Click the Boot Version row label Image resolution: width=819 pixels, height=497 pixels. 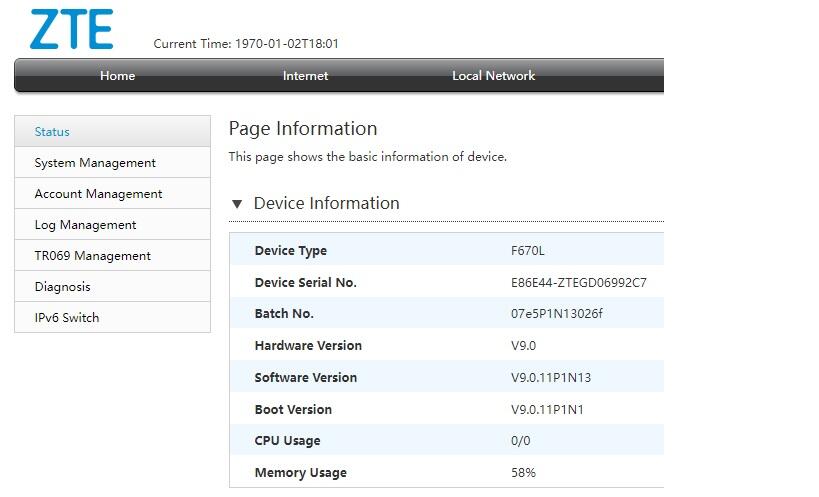293,410
